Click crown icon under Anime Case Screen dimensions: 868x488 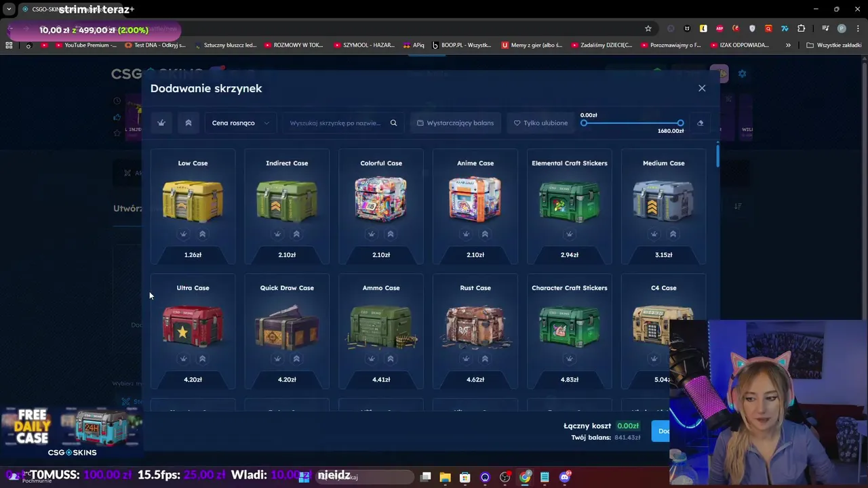(x=466, y=234)
